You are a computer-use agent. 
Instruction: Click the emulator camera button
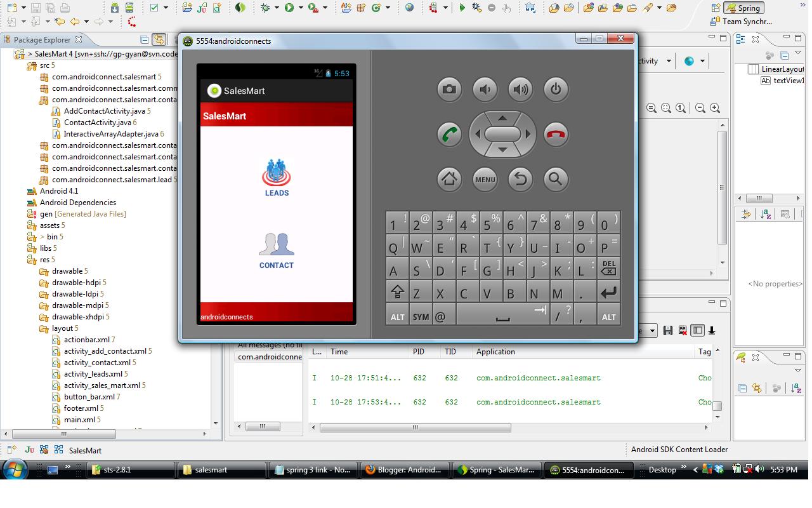click(x=449, y=90)
